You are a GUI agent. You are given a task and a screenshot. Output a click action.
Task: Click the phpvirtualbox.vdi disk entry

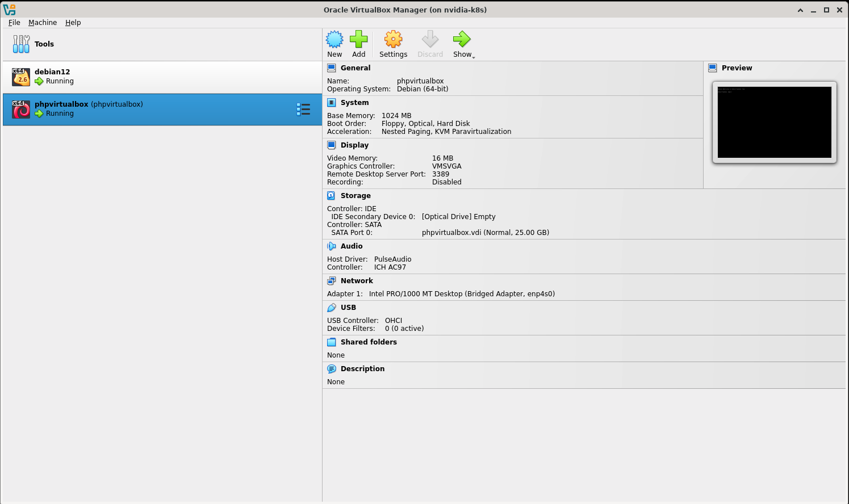(486, 233)
